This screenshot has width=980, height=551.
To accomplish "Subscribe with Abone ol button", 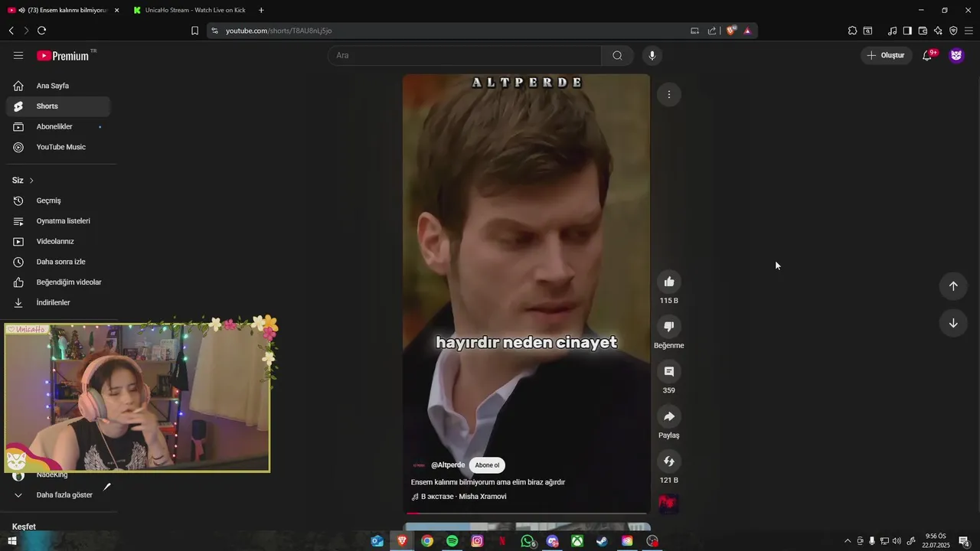I will (x=487, y=465).
